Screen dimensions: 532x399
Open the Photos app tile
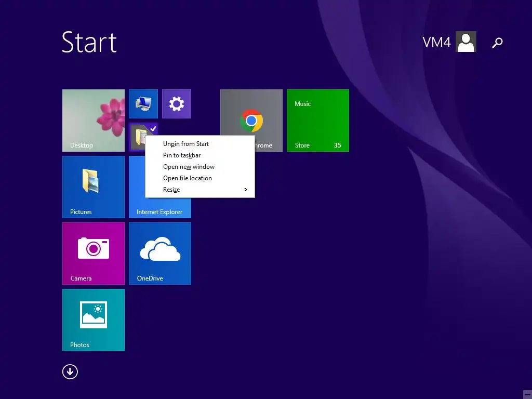coord(94,320)
